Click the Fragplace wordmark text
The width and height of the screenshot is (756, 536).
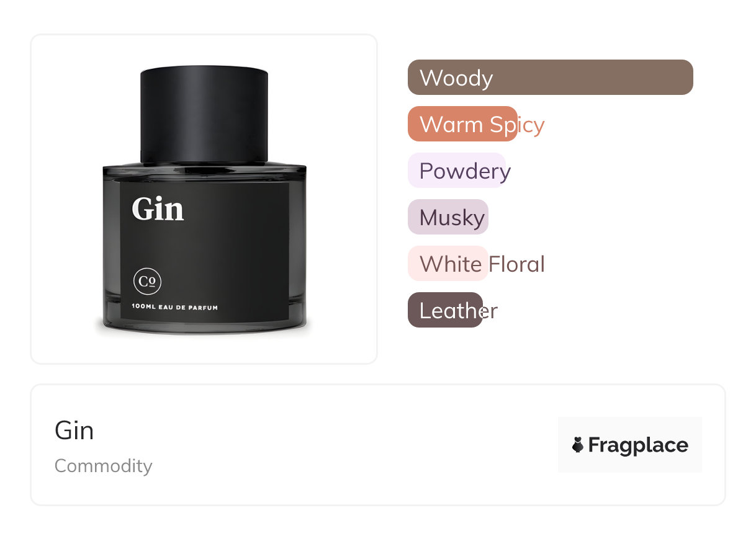[x=638, y=445]
